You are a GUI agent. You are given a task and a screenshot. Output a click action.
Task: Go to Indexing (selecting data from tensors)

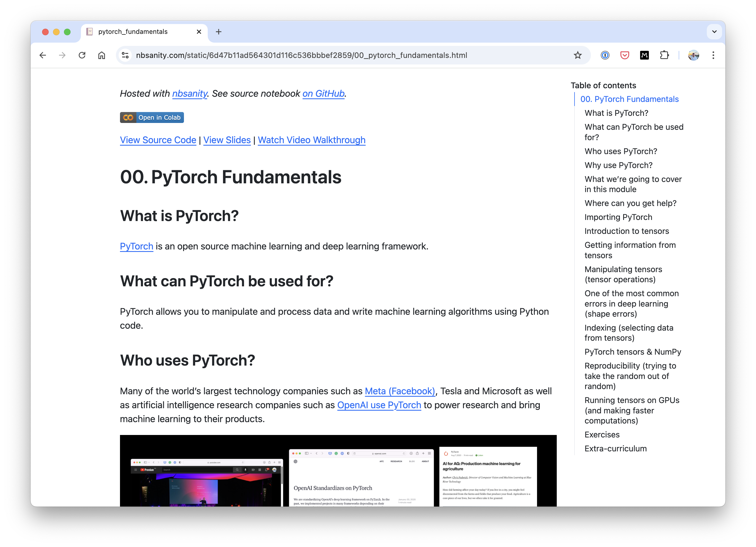629,333
